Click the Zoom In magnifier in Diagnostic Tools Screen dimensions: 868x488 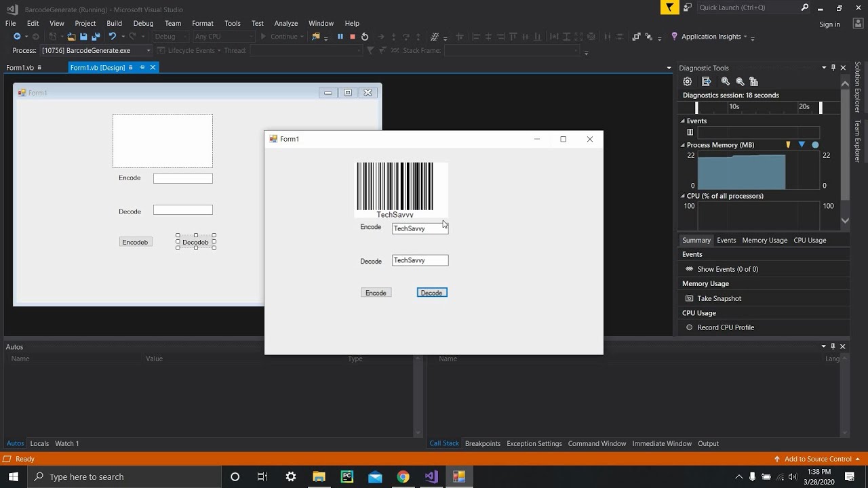click(x=725, y=81)
